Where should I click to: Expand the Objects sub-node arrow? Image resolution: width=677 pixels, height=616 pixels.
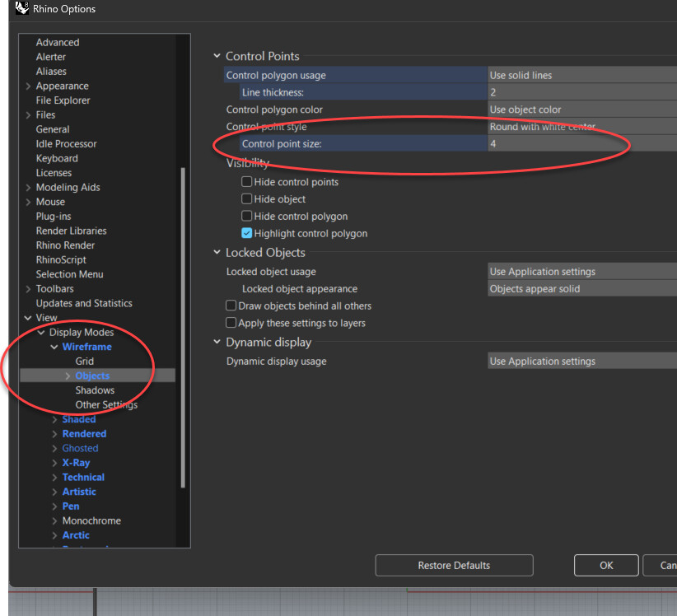point(68,376)
